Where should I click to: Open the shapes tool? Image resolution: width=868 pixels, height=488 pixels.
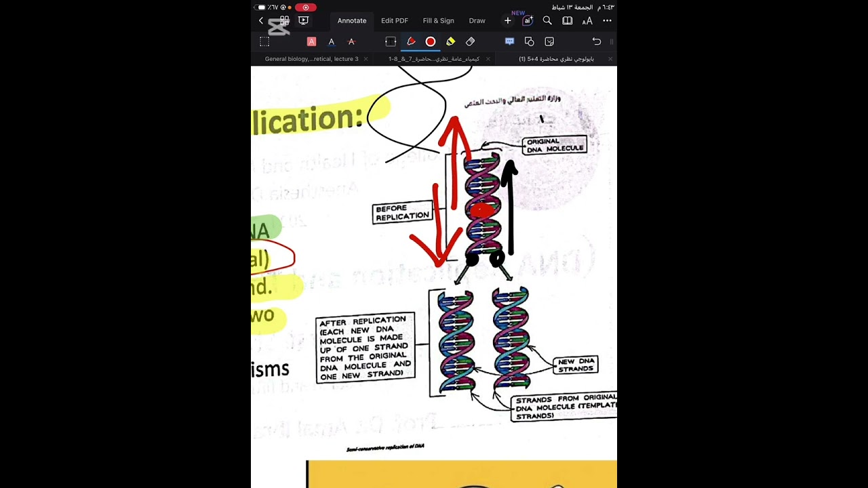click(x=530, y=42)
